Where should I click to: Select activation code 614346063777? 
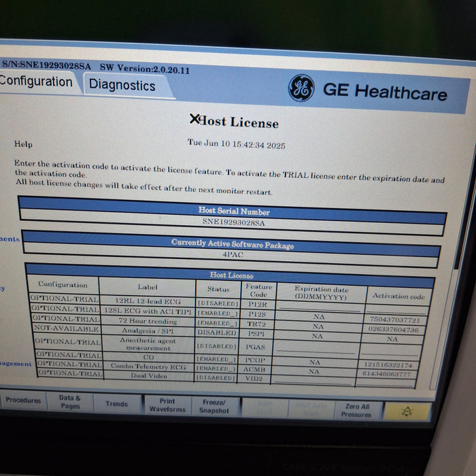point(386,374)
